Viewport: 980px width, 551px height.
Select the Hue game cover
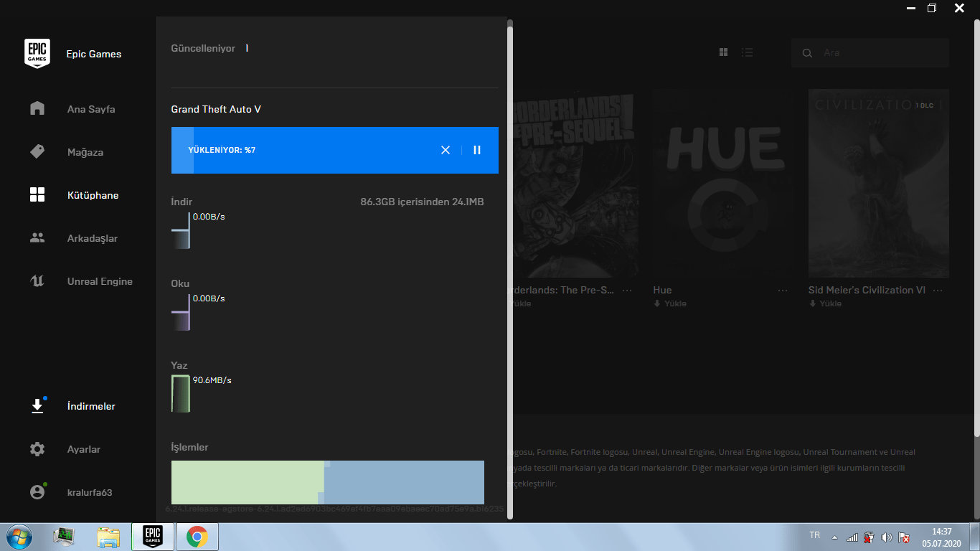(722, 183)
